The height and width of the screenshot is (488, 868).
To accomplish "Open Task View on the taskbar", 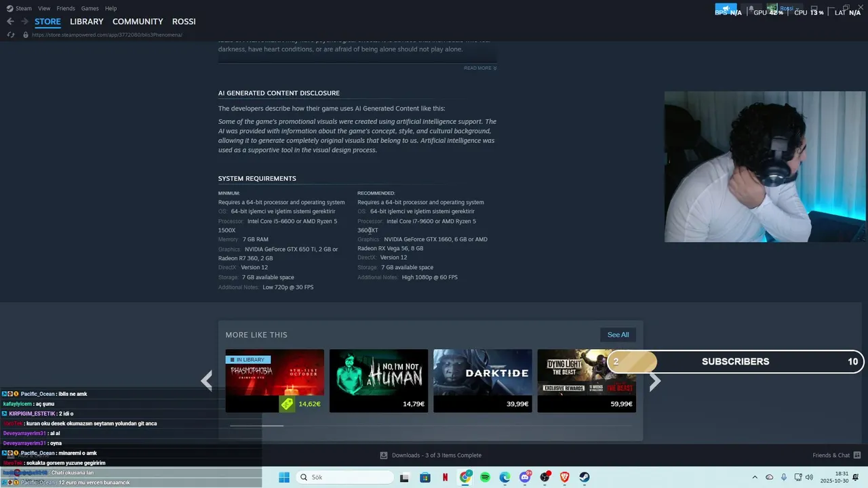I will pos(404,477).
